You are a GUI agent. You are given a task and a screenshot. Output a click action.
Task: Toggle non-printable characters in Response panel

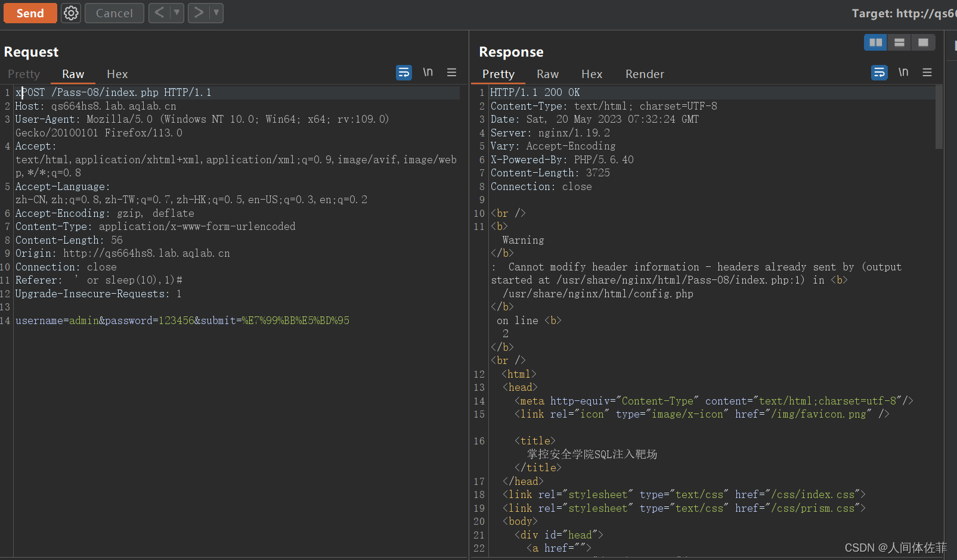(x=904, y=72)
